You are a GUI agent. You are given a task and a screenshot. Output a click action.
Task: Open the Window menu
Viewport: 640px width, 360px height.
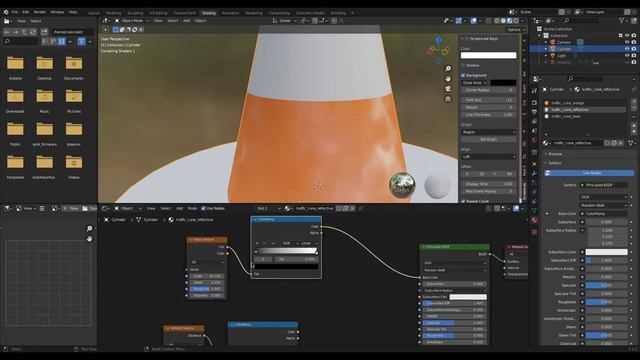(x=57, y=12)
